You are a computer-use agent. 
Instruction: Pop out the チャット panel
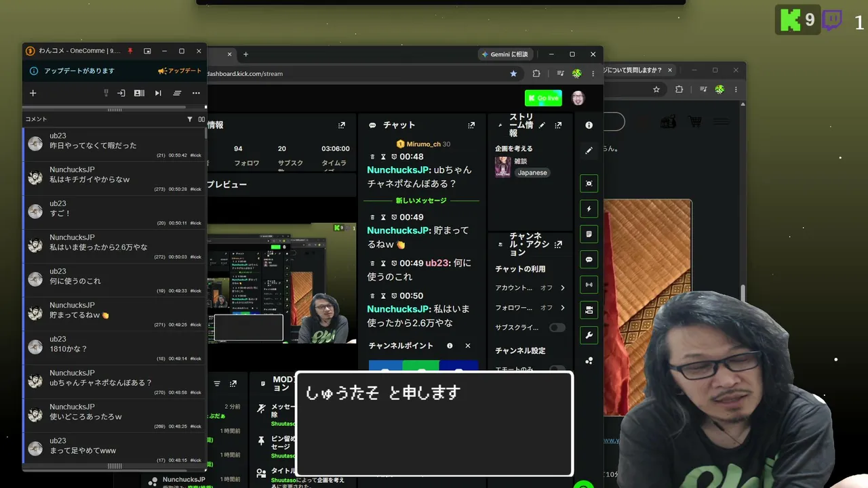(471, 125)
